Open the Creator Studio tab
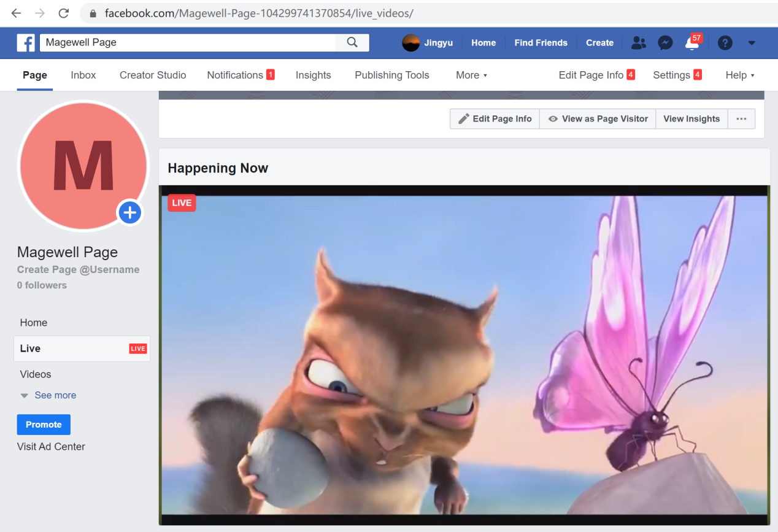Image resolution: width=778 pixels, height=532 pixels. click(x=153, y=75)
